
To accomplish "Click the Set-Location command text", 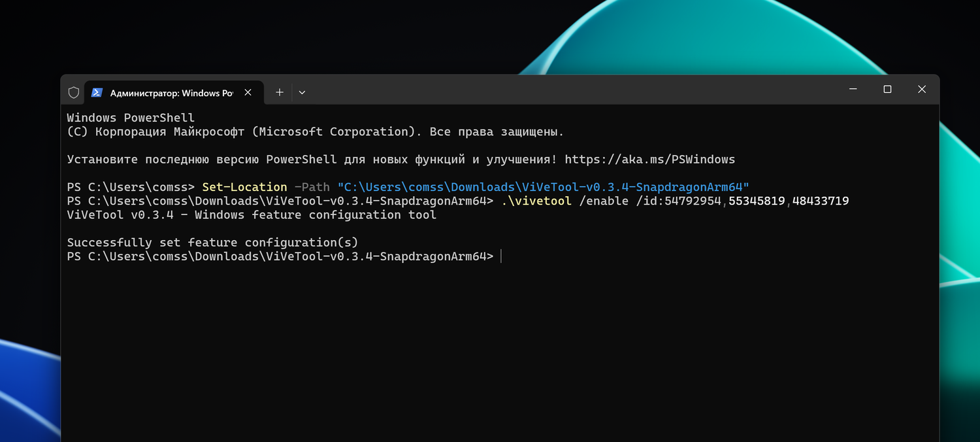I will 244,187.
